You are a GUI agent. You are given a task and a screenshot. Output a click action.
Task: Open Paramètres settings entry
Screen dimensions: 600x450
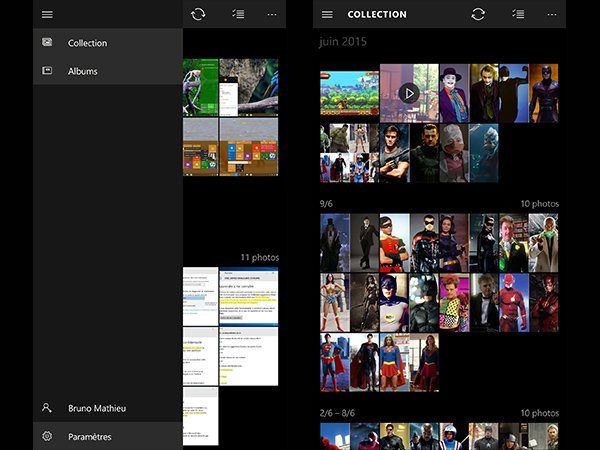[x=108, y=436]
